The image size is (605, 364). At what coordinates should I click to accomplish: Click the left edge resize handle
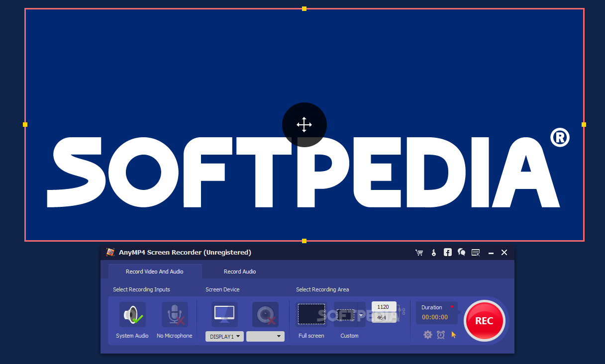click(x=25, y=124)
